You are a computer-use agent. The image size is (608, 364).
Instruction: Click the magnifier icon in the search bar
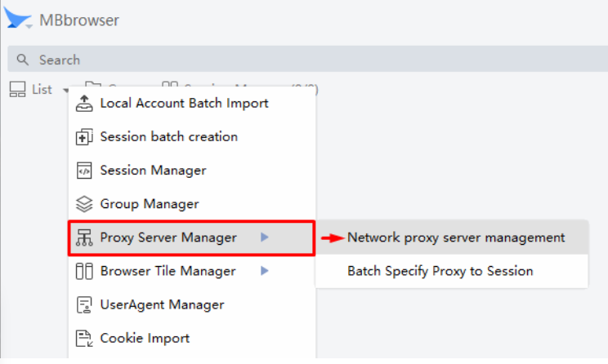click(x=23, y=60)
